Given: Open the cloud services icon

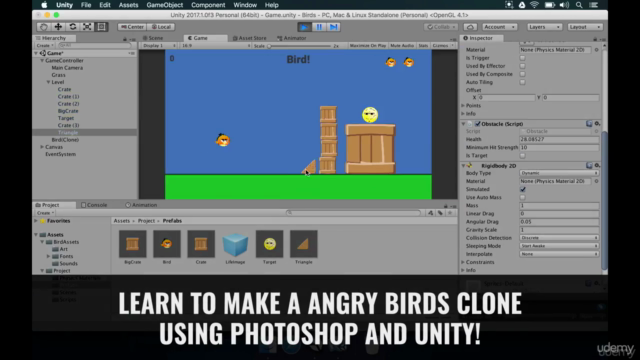Looking at the screenshot, I should [x=470, y=27].
